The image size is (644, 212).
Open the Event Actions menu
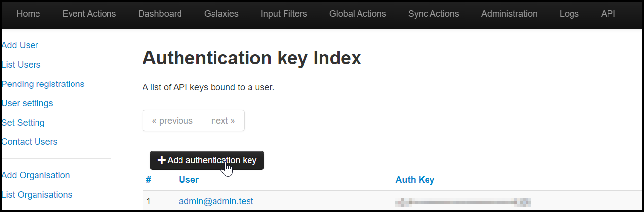coord(89,14)
